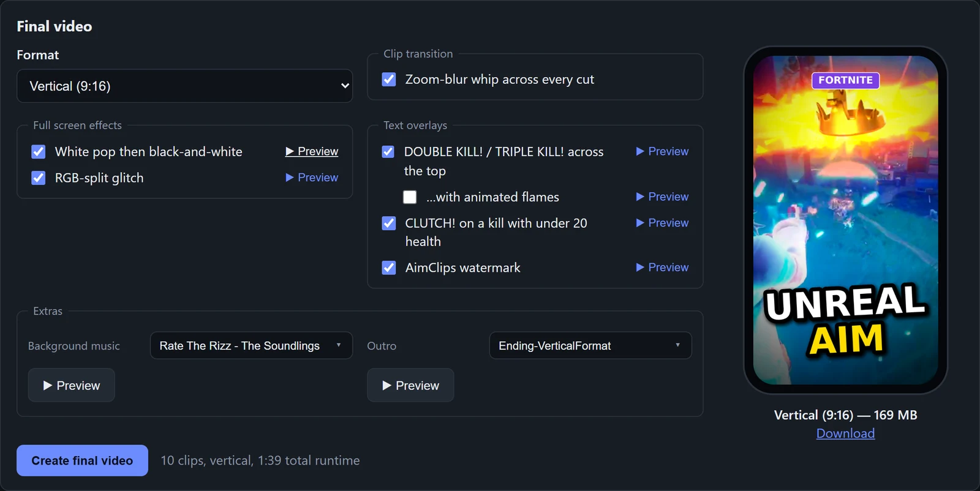
Task: Toggle DOUBLE KILL! / TRIPLE KILL! overlay checkbox
Action: coord(388,152)
